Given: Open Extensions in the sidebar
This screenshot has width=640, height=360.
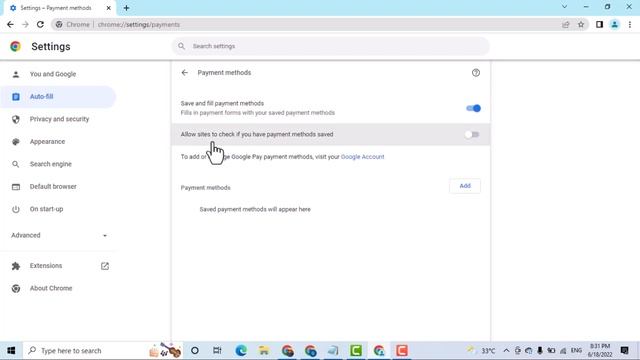Looking at the screenshot, I should [x=46, y=266].
